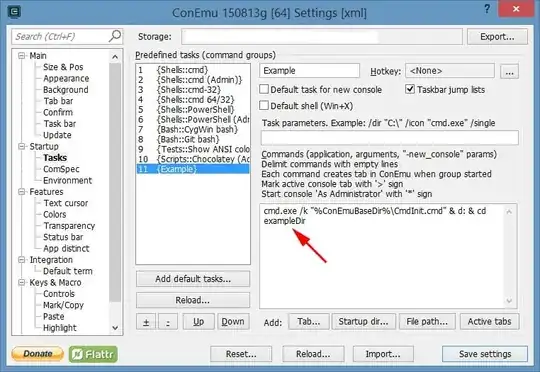
Task: Click the Reset... button
Action: [241, 354]
